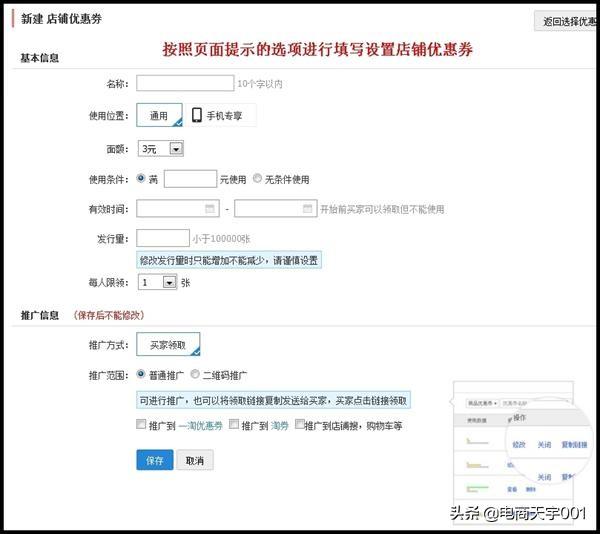This screenshot has width=600, height=534.
Task: Choose 无条件使用 radio option
Action: point(258,179)
